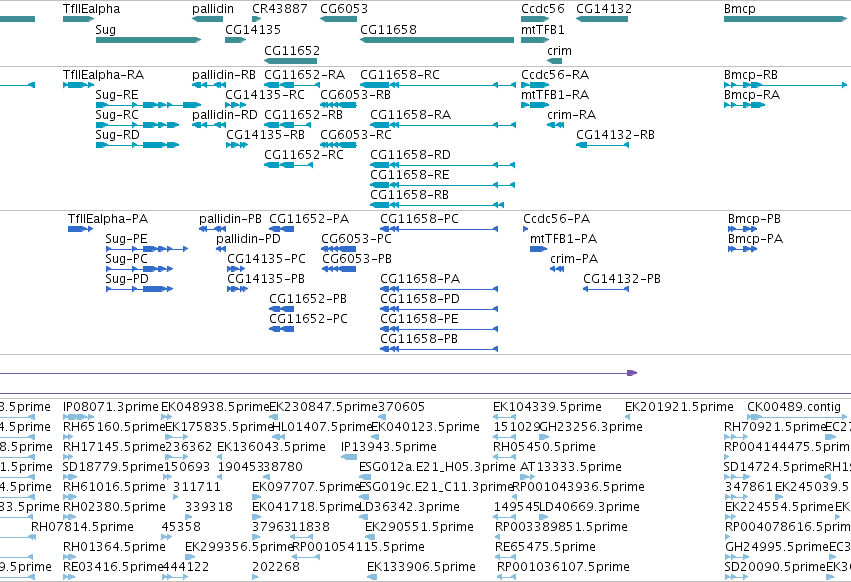The height and width of the screenshot is (582, 851).
Task: Click EST ESG012a.E21_H05.3prime
Action: coord(363,477)
